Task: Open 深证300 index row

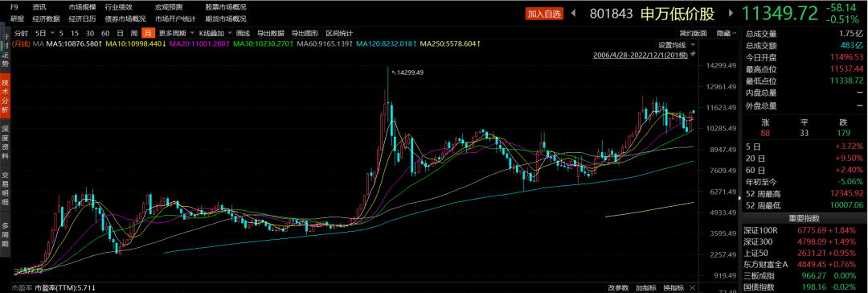Action: (804, 241)
